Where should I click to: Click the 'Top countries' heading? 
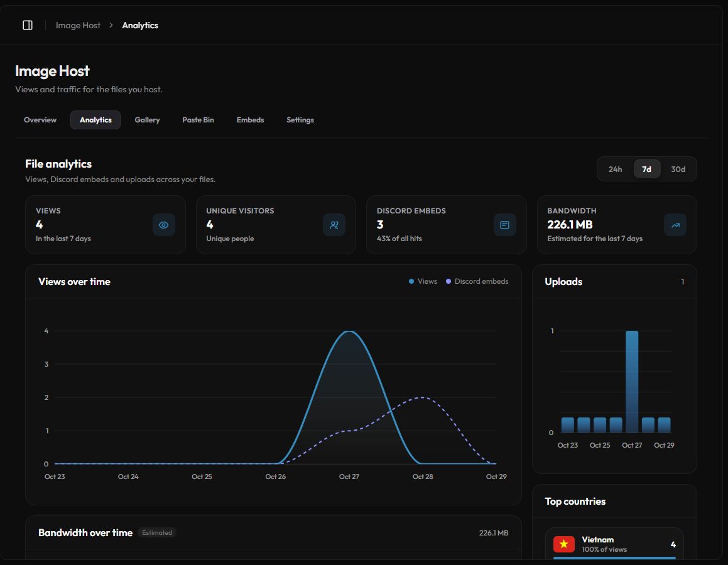point(575,502)
